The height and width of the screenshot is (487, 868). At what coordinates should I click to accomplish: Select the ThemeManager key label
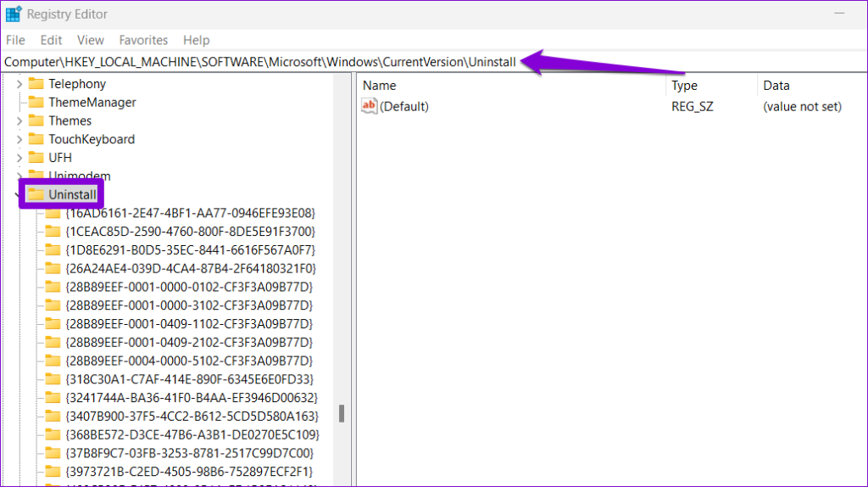click(92, 102)
